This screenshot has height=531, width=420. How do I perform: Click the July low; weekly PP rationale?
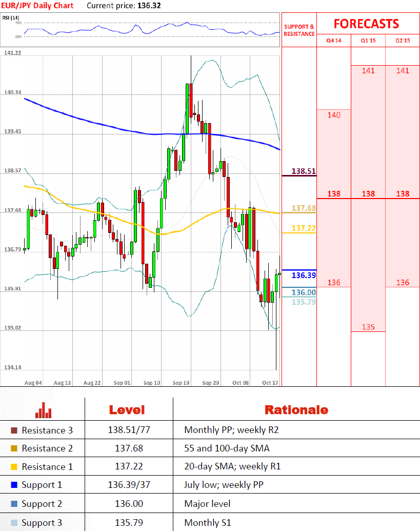coord(224,485)
